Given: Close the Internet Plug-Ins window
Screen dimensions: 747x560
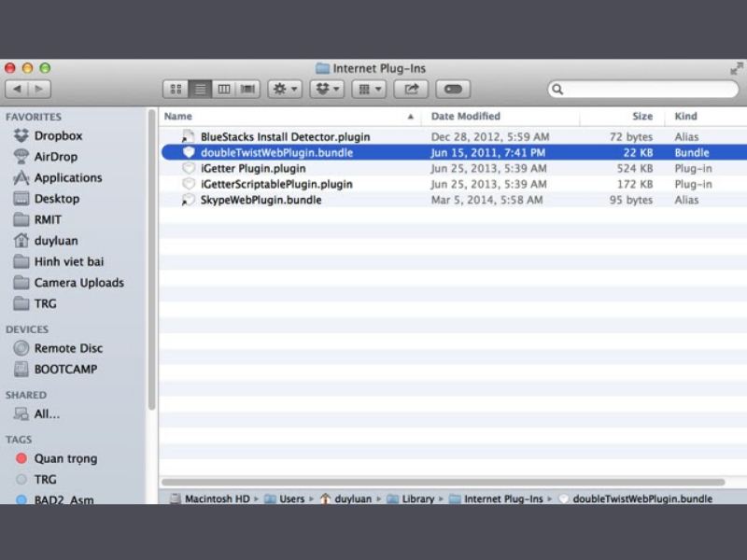Looking at the screenshot, I should pos(10,68).
